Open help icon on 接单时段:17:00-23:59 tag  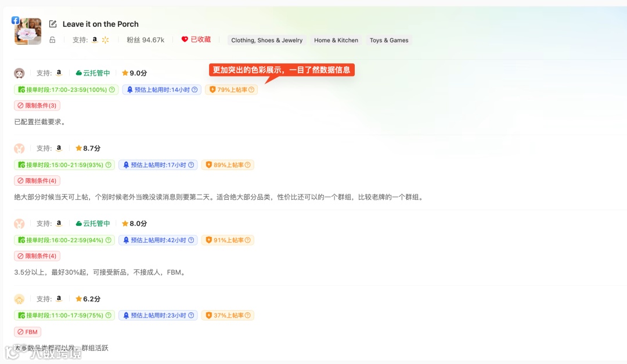(112, 89)
